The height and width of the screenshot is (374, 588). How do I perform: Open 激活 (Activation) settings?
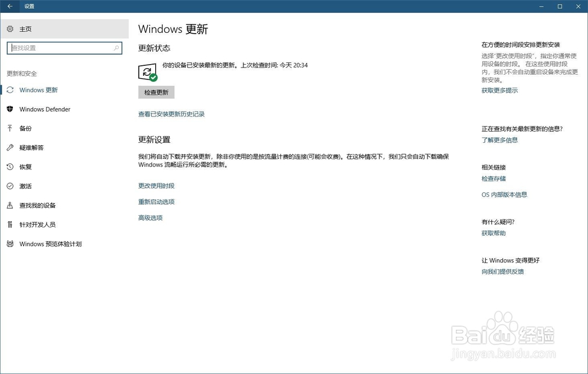pyautogui.click(x=26, y=186)
